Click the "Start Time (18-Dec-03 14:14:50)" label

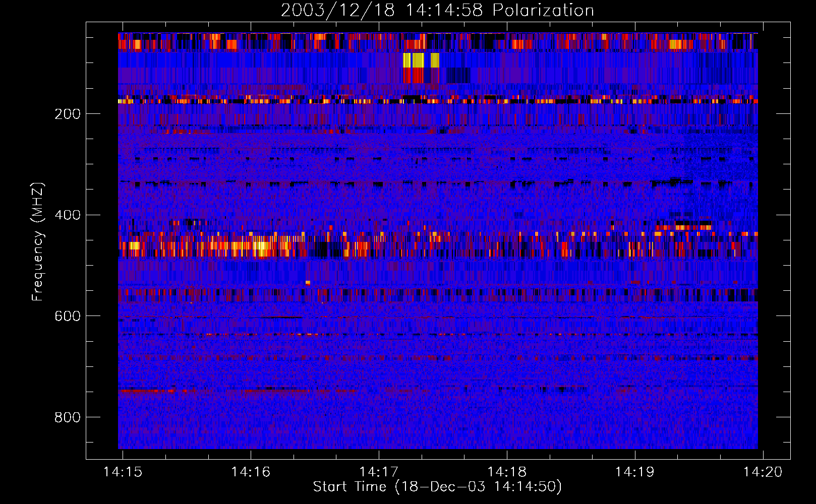point(437,487)
